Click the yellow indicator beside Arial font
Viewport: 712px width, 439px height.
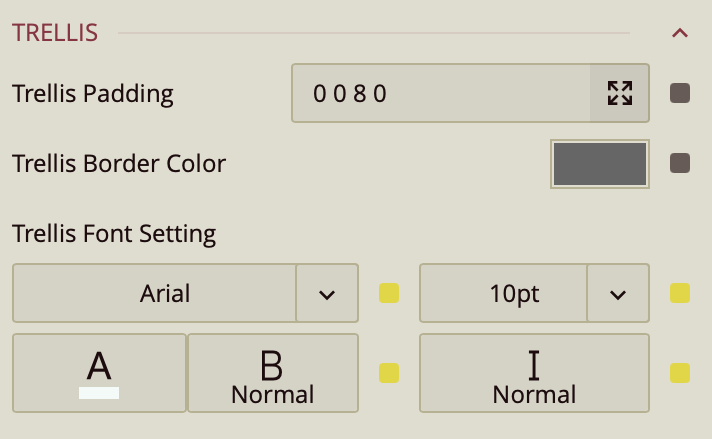[389, 294]
